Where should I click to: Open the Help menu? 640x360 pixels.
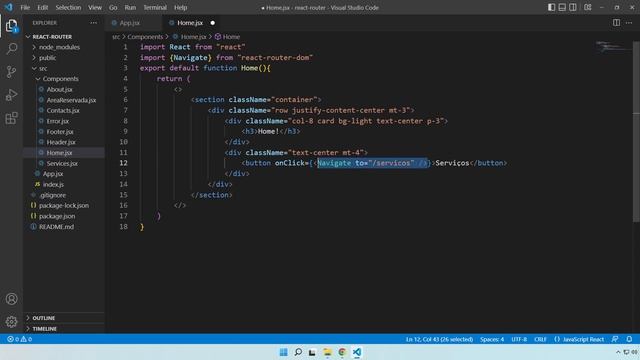pos(180,7)
